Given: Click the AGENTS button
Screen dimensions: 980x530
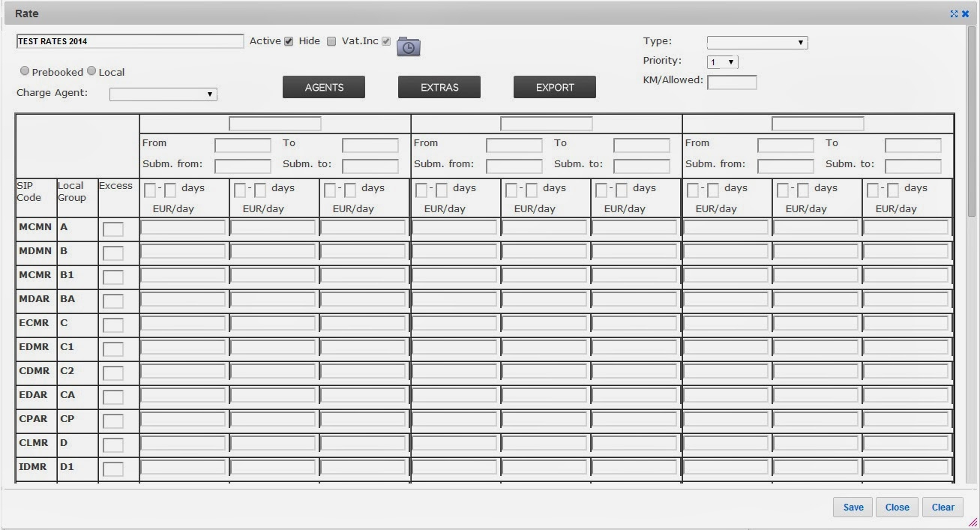Looking at the screenshot, I should (x=323, y=86).
